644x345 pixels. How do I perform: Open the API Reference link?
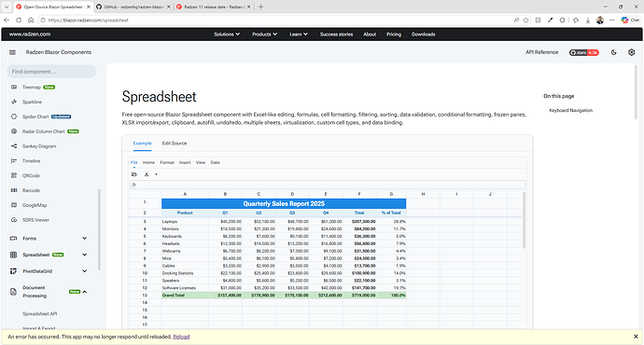point(541,52)
